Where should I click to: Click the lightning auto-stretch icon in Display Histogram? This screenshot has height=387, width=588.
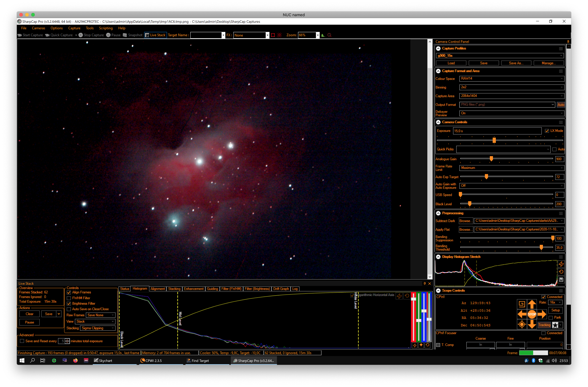pyautogui.click(x=561, y=264)
